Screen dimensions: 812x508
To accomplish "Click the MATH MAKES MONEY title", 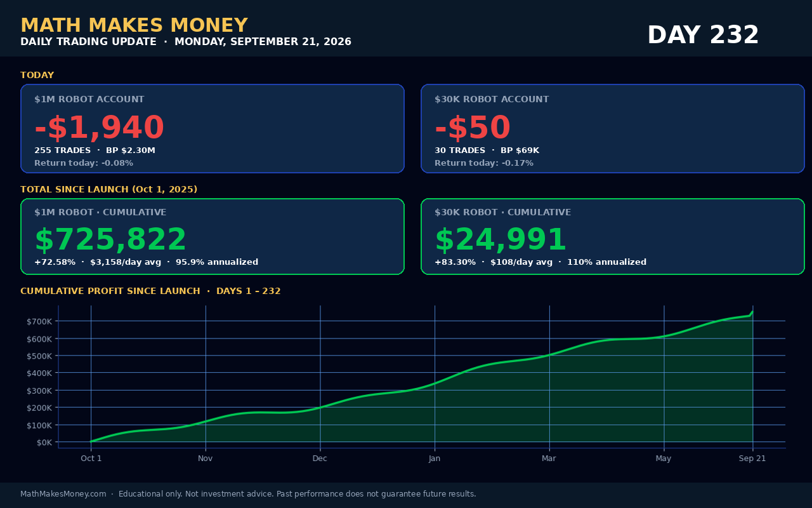I will (x=134, y=25).
